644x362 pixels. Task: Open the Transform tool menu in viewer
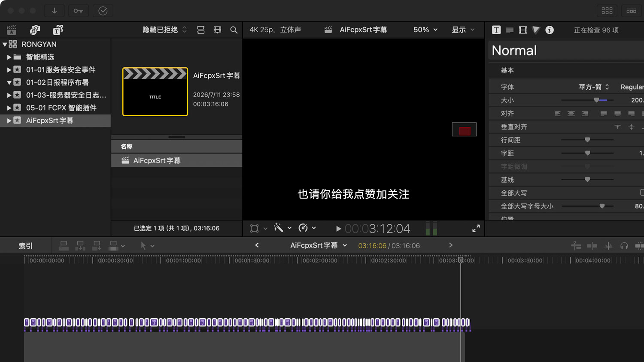click(258, 228)
